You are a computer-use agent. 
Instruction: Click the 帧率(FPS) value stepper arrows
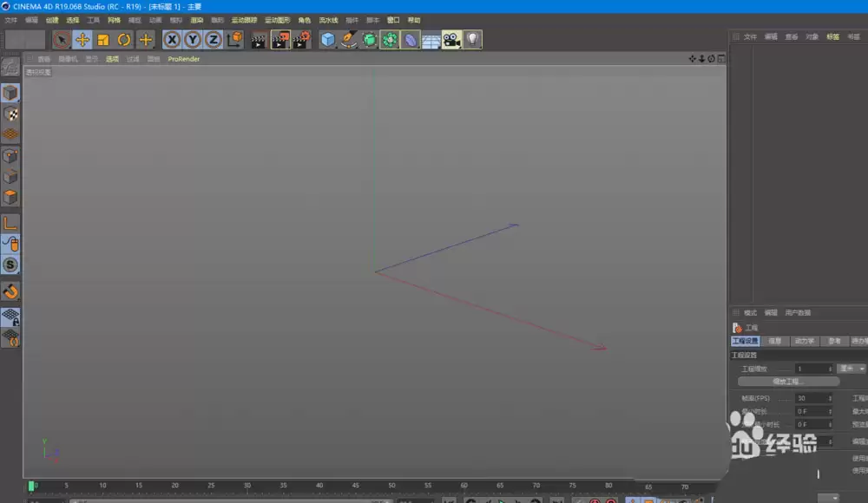tap(831, 398)
